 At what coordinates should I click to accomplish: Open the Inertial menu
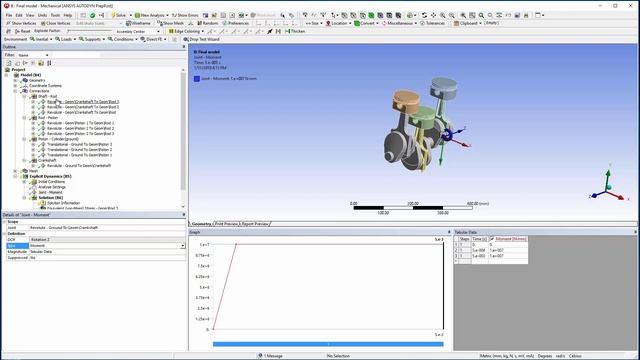coord(41,39)
